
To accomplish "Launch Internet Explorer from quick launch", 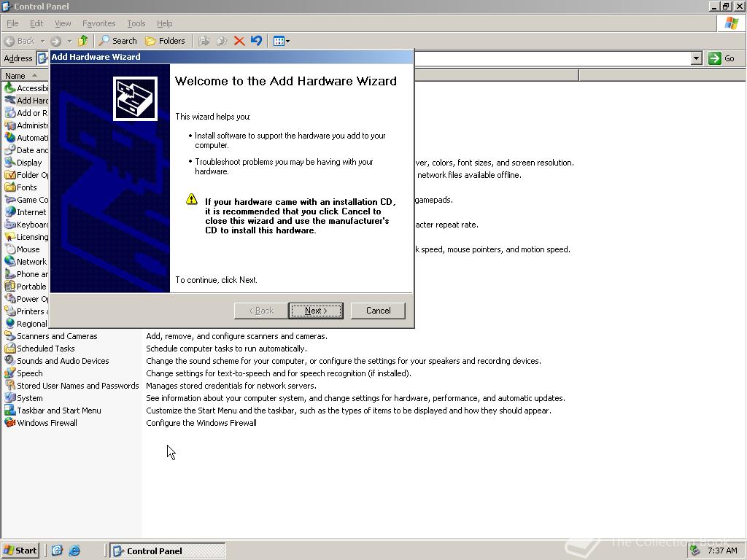I will point(74,551).
